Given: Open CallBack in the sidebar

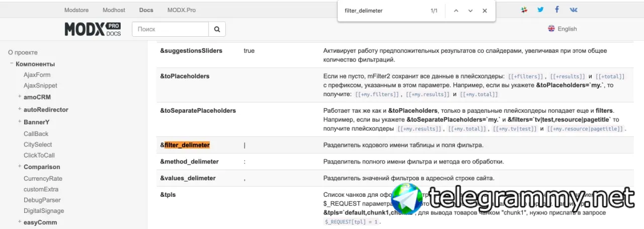Looking at the screenshot, I should [x=36, y=134].
